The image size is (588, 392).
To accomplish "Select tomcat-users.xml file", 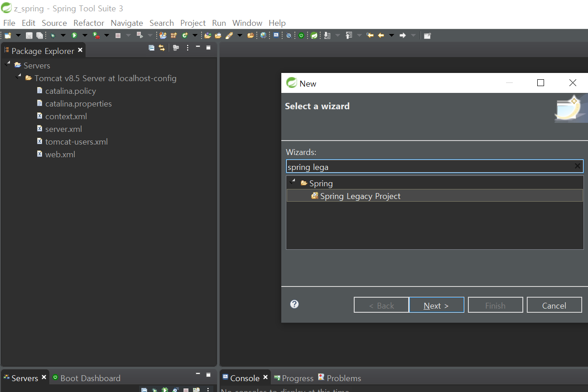I will click(77, 142).
